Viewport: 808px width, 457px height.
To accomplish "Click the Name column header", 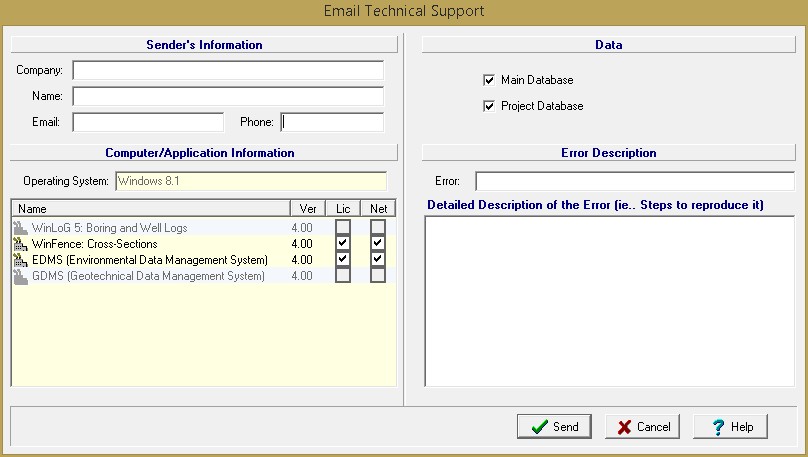I will click(x=150, y=209).
